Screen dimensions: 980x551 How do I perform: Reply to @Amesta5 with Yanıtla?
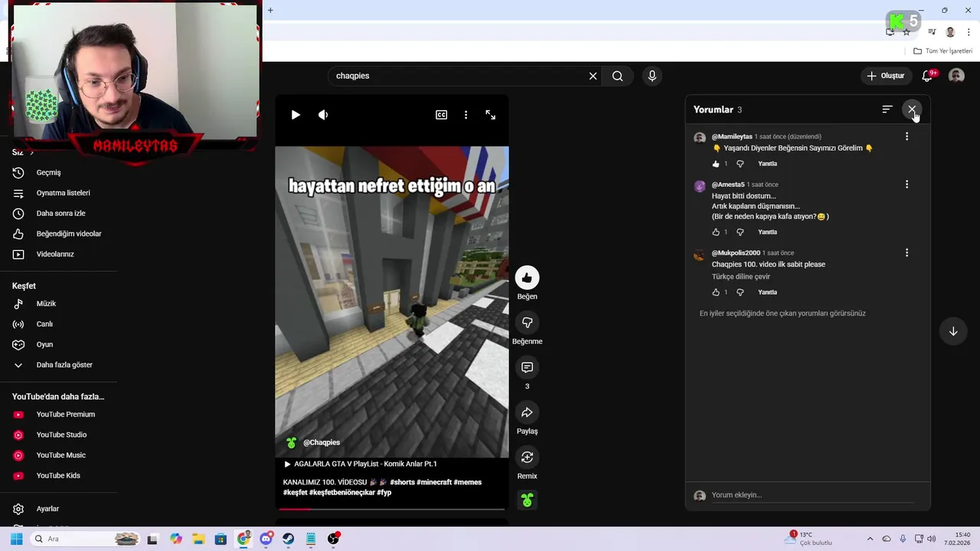pyautogui.click(x=767, y=232)
